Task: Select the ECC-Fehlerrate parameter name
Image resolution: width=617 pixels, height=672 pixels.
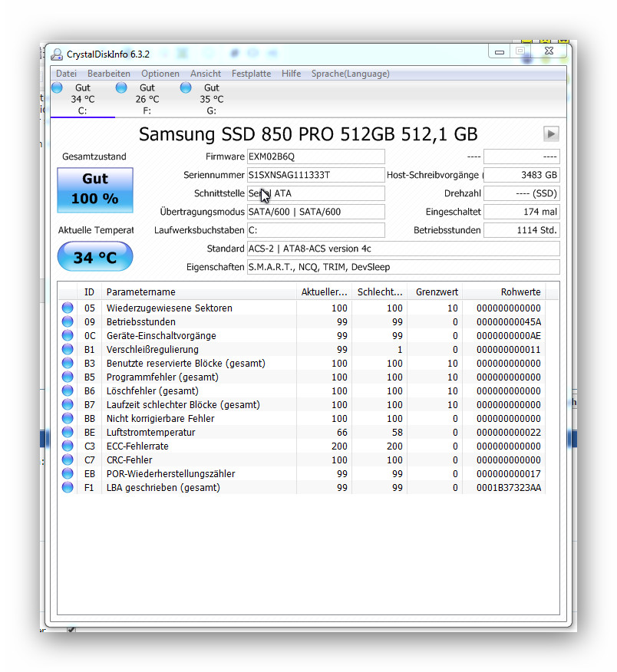Action: (137, 446)
